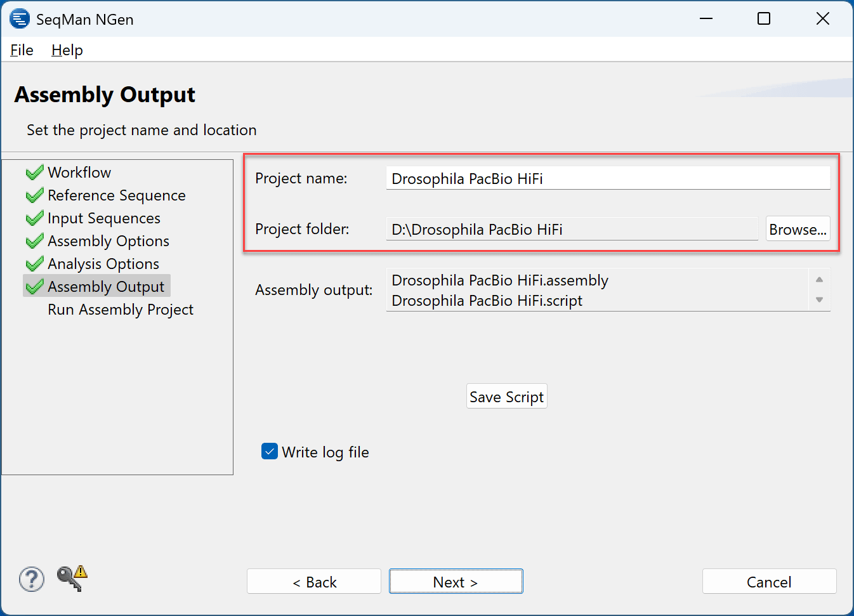Select the Assembly Output step
The width and height of the screenshot is (854, 616).
point(106,287)
